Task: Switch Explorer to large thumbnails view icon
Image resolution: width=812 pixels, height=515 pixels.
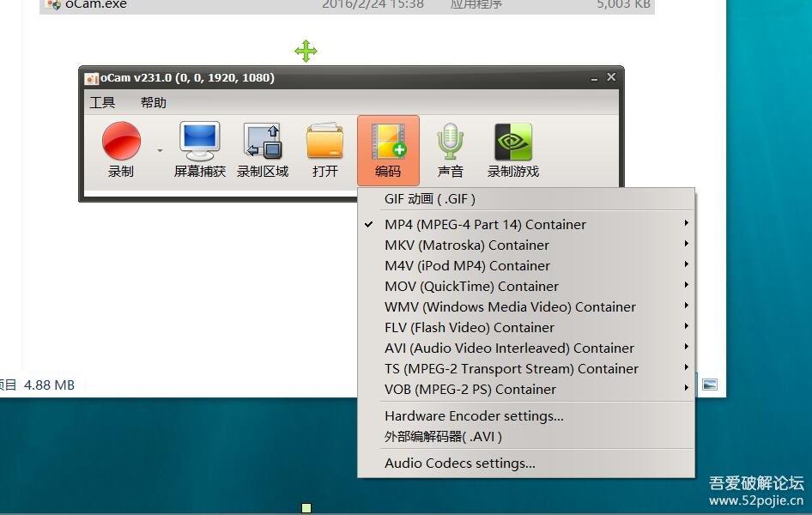Action: point(710,385)
